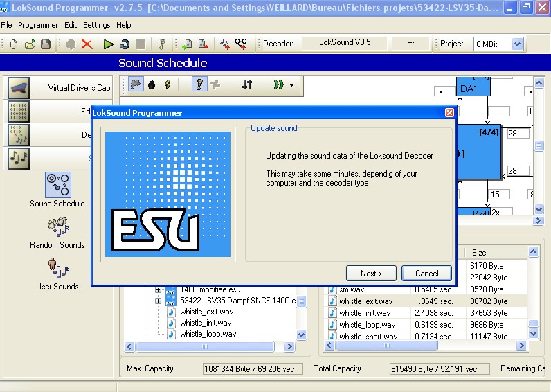Toggle diesel drop mode icon
The height and width of the screenshot is (392, 551).
pos(152,84)
